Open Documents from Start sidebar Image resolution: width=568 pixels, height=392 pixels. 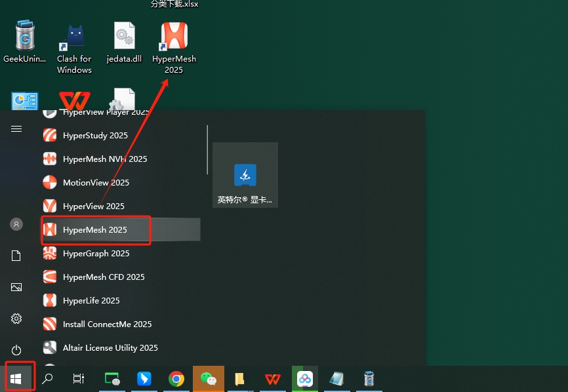click(x=16, y=256)
